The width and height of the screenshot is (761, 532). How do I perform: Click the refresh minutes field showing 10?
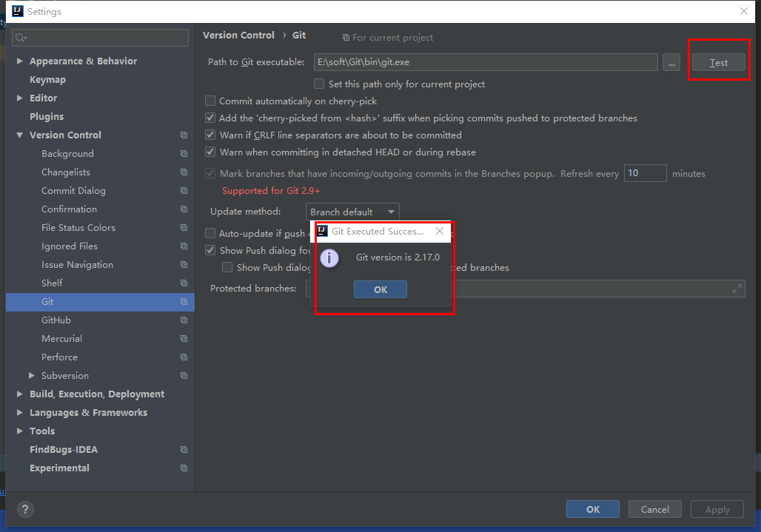(645, 173)
